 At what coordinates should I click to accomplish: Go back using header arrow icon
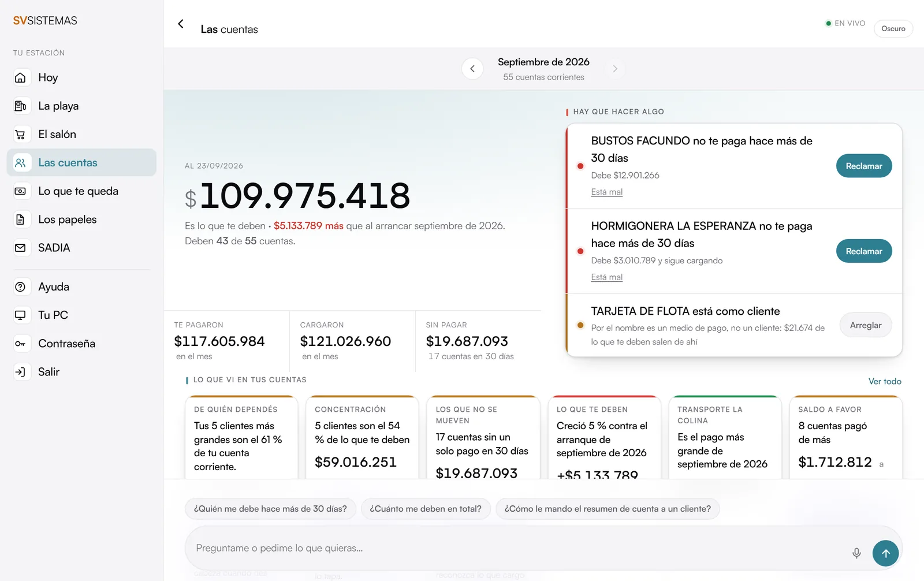[181, 24]
